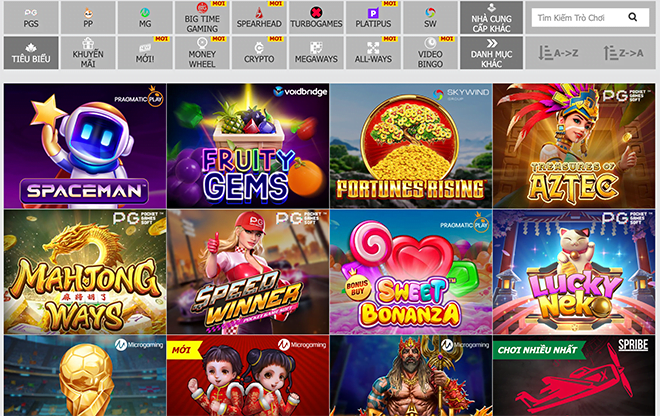Select the PGS provider filter
This screenshot has width=660, height=416.
31,18
